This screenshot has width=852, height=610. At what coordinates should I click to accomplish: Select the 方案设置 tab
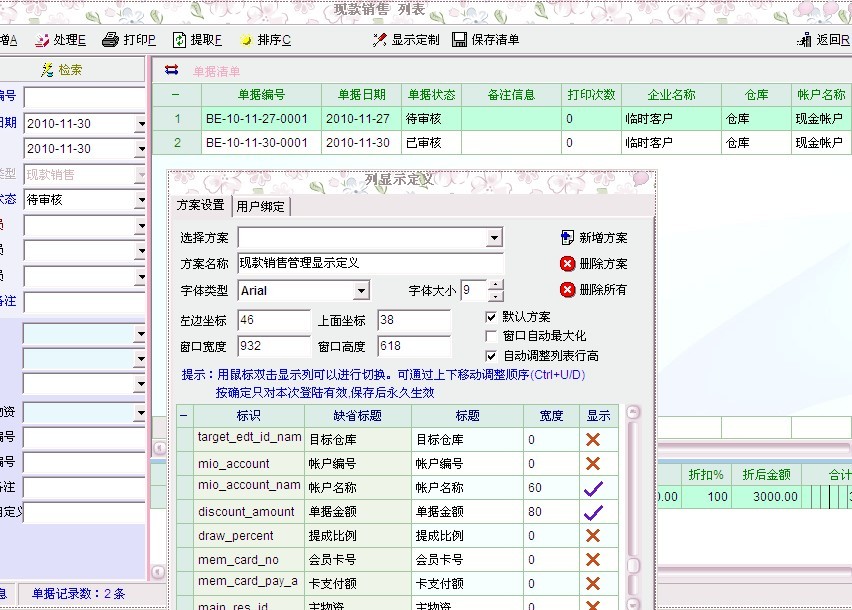200,205
